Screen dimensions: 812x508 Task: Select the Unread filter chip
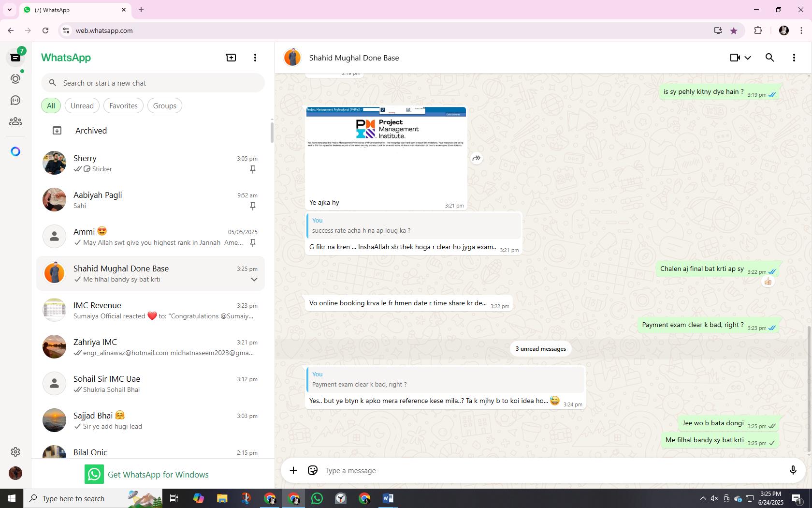[82, 106]
